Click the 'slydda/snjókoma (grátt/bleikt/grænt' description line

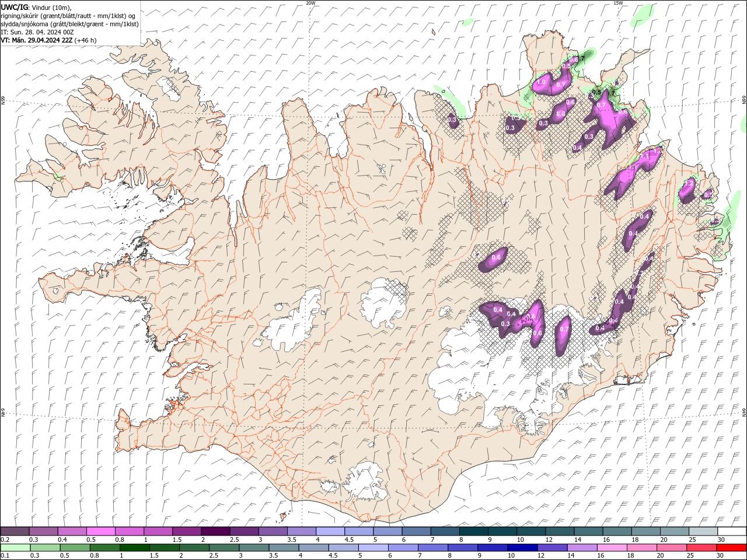(x=69, y=24)
